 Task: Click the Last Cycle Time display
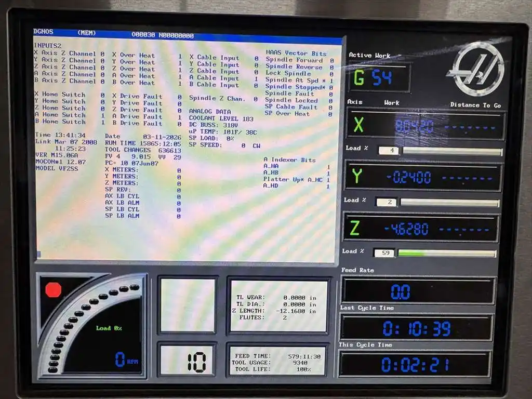pyautogui.click(x=416, y=328)
